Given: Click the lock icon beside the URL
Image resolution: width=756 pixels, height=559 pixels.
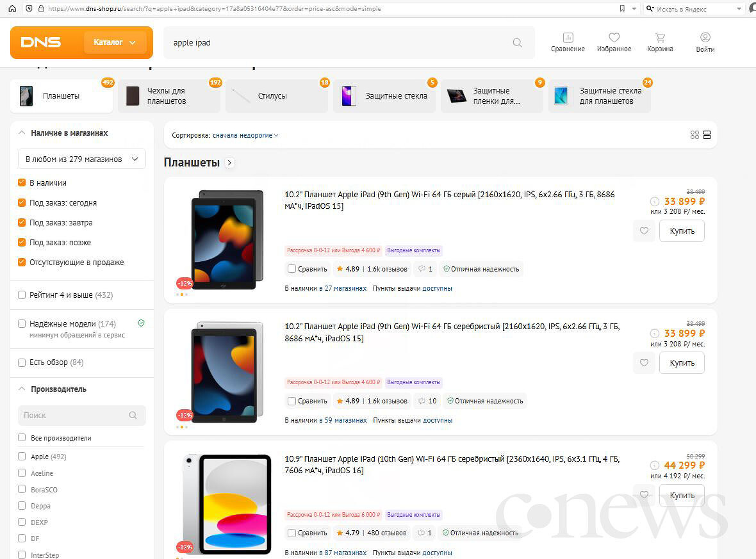Looking at the screenshot, I should (42, 9).
